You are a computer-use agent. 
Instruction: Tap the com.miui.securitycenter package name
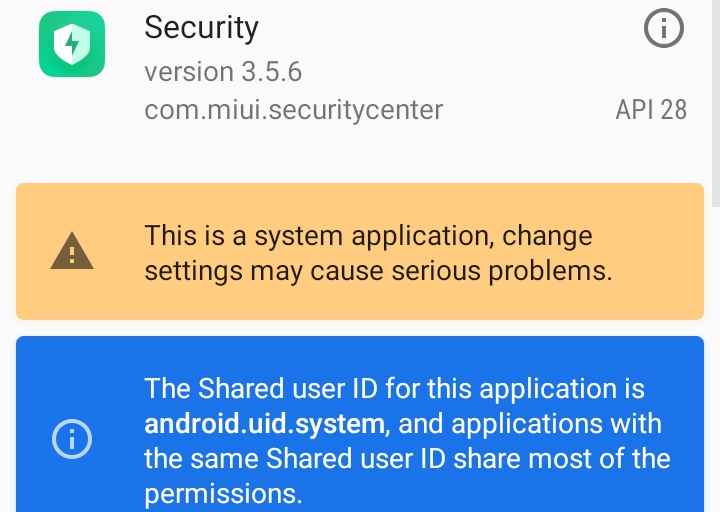(293, 109)
